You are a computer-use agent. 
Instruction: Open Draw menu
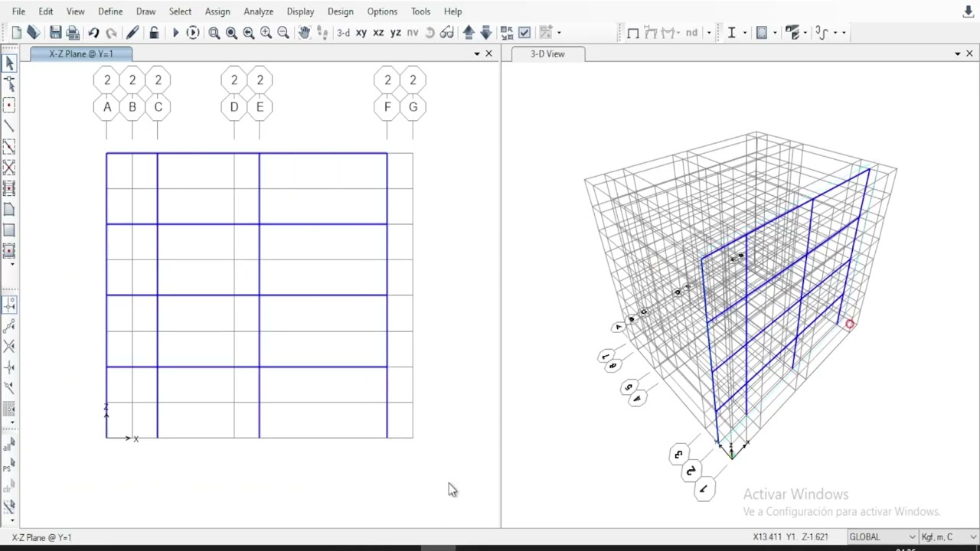(145, 11)
